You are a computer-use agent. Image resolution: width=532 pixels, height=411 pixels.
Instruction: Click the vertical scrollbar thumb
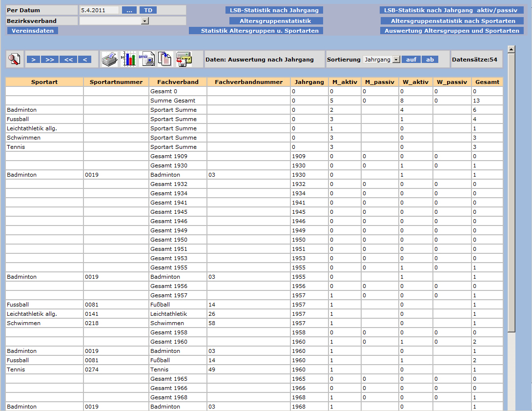pos(512,192)
